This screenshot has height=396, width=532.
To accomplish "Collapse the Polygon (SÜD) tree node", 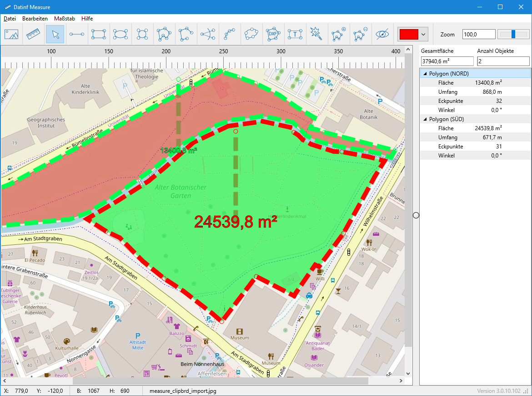I will click(425, 119).
